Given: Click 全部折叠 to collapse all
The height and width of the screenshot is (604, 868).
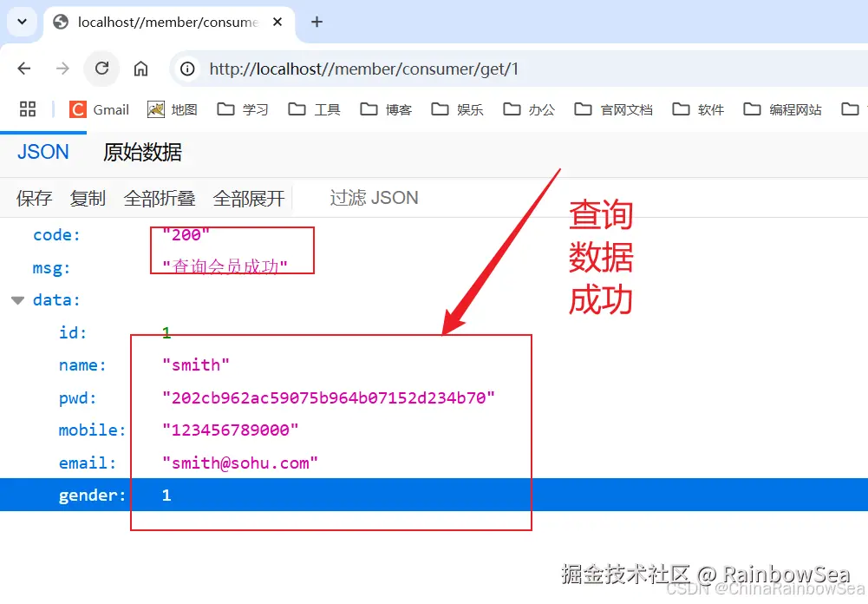Looking at the screenshot, I should [160, 198].
